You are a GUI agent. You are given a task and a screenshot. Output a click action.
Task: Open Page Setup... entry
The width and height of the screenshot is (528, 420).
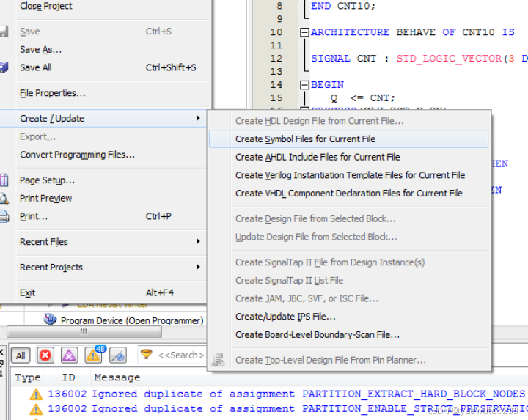pos(47,180)
